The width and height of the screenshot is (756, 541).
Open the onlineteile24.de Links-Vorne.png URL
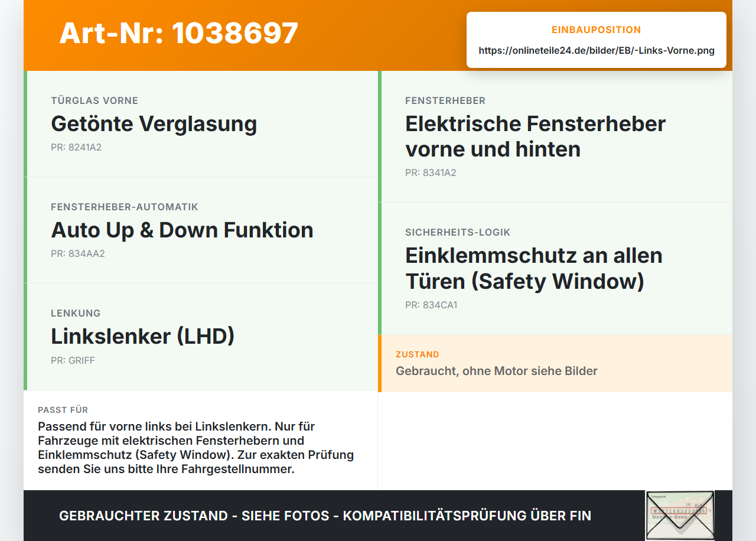[597, 51]
